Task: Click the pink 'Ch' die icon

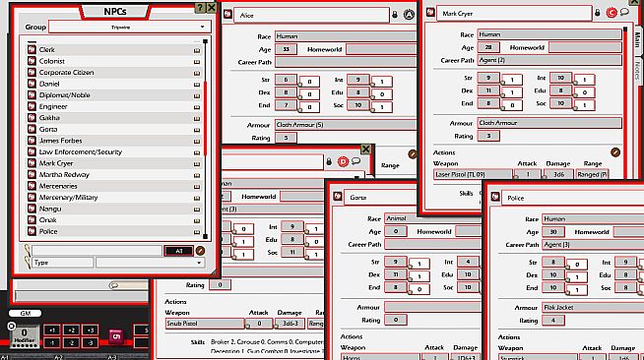Action: (x=116, y=336)
